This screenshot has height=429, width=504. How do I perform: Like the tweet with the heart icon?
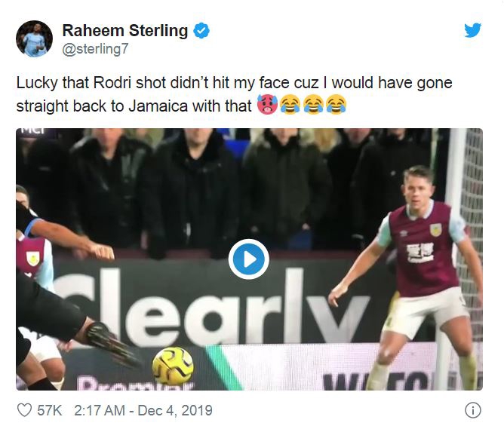coord(25,411)
